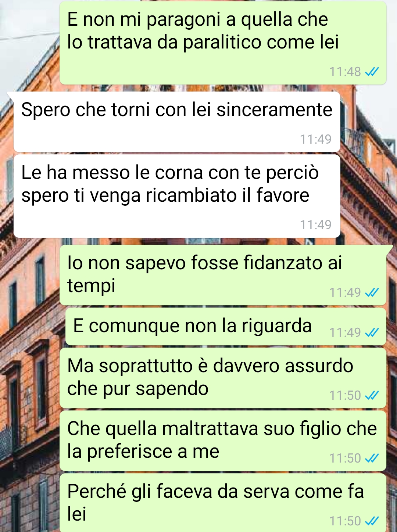Select message 'Spero che torni con lei sinceramente'

177,122
